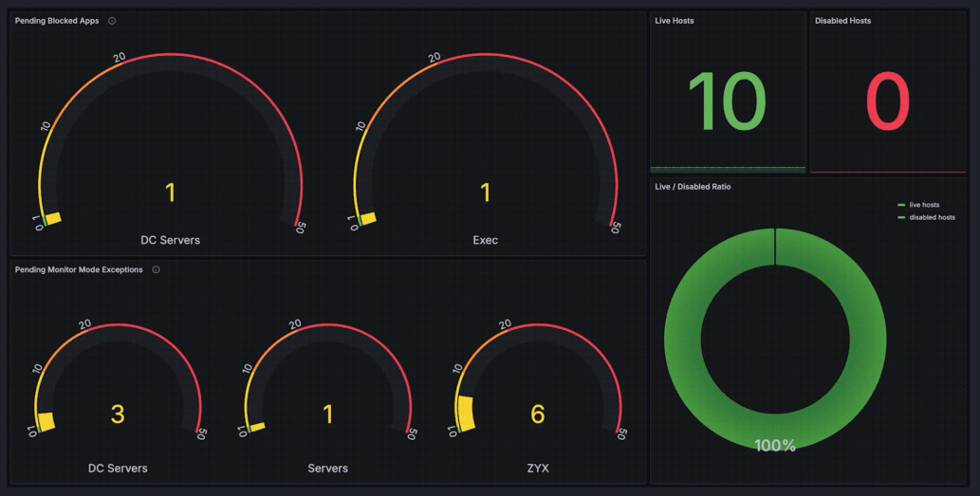Click the Disabled Hosts value 0
980x496 pixels.
pos(887,102)
